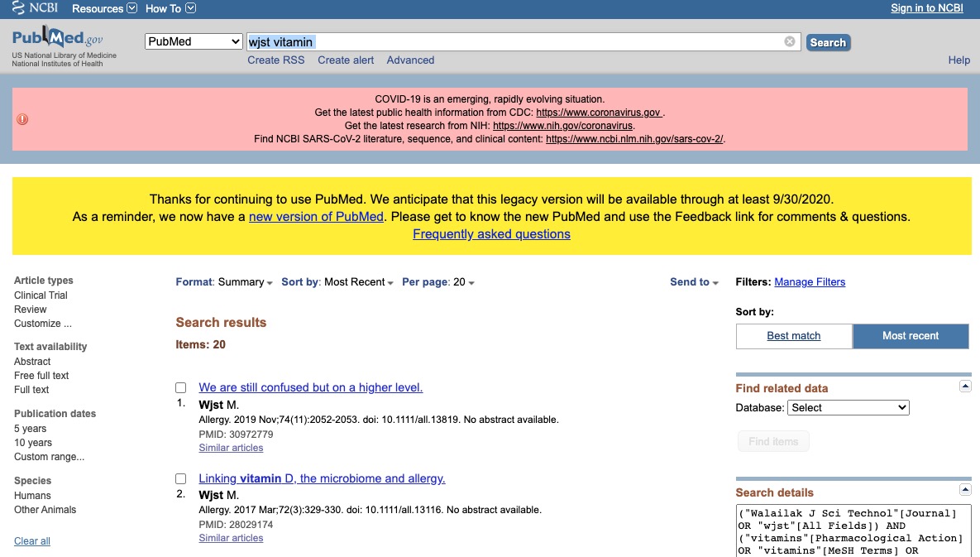This screenshot has height=557, width=980.
Task: Open the PubMed database selector
Action: (x=194, y=41)
